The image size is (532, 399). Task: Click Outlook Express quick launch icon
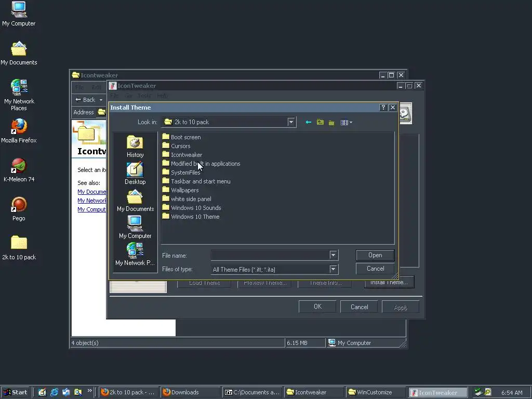(x=66, y=392)
